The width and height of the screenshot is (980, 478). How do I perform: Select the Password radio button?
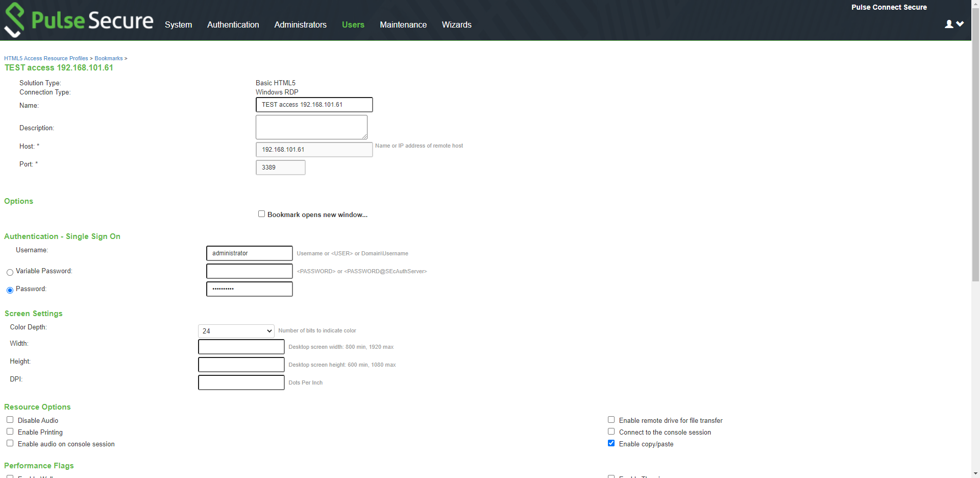tap(10, 290)
